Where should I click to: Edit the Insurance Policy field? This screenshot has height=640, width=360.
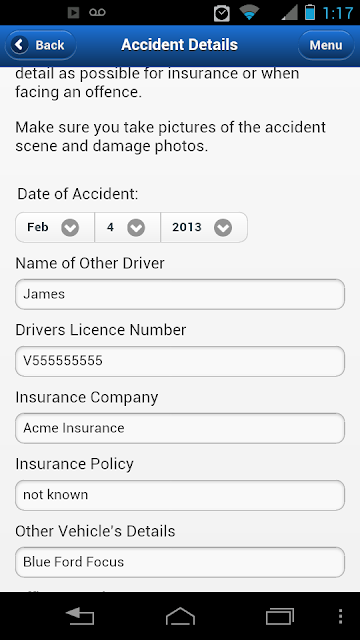(x=180, y=495)
